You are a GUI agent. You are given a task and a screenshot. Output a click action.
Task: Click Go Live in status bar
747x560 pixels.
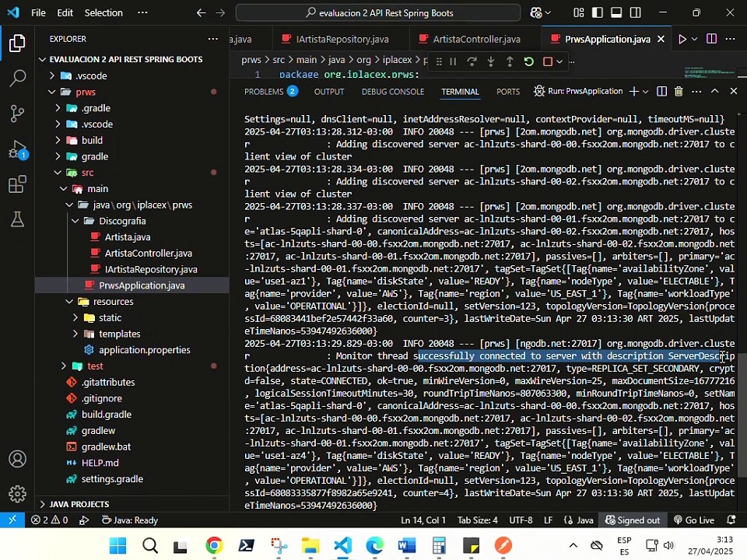(693, 520)
